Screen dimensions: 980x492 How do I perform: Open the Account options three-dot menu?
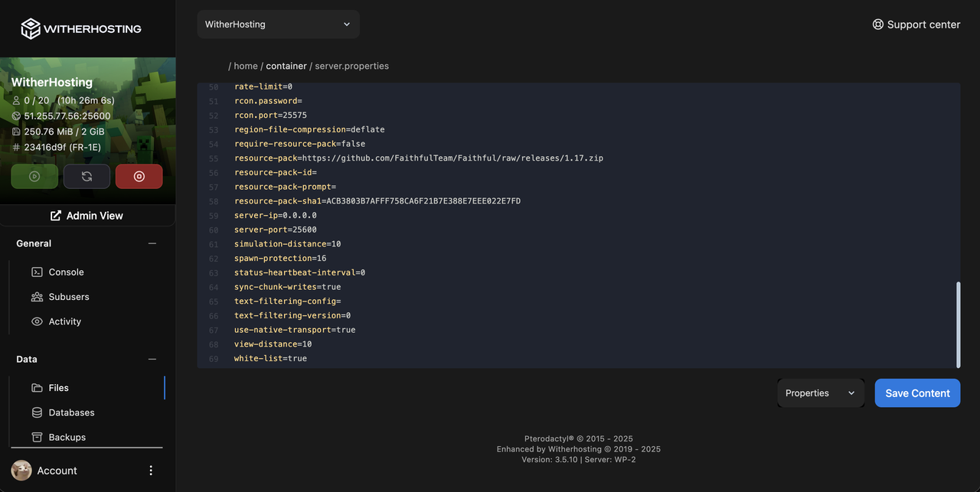(x=151, y=471)
